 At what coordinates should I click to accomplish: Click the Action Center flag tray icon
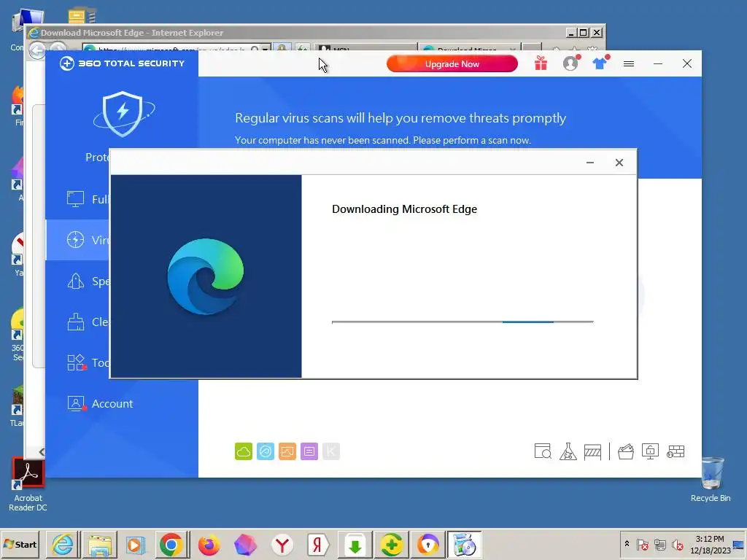pos(642,544)
